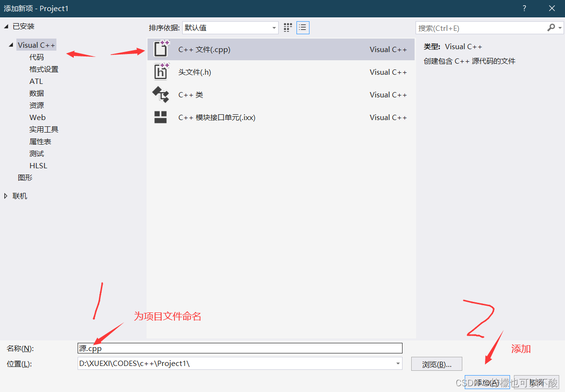Click Visual C++ label in .ixx row

point(388,118)
